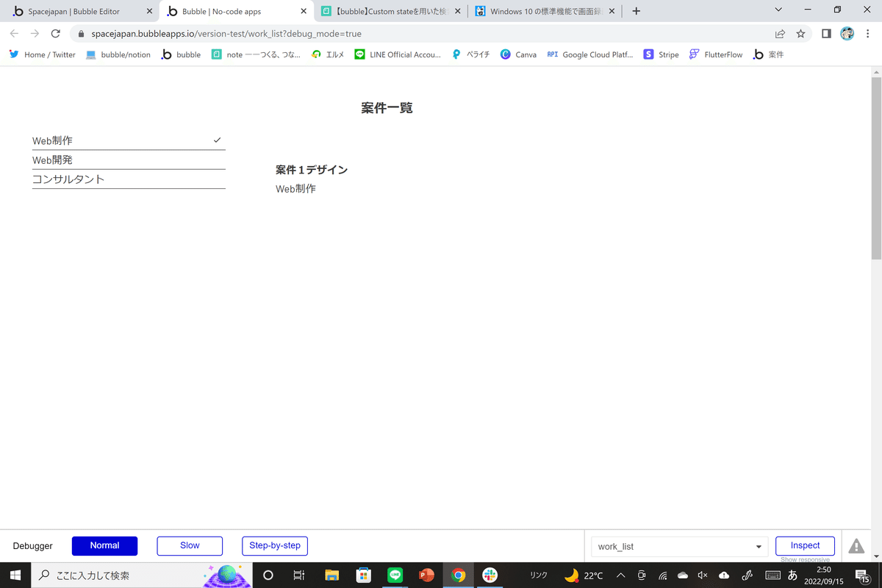
Task: Open the 案件１デザイン entry
Action: 312,170
